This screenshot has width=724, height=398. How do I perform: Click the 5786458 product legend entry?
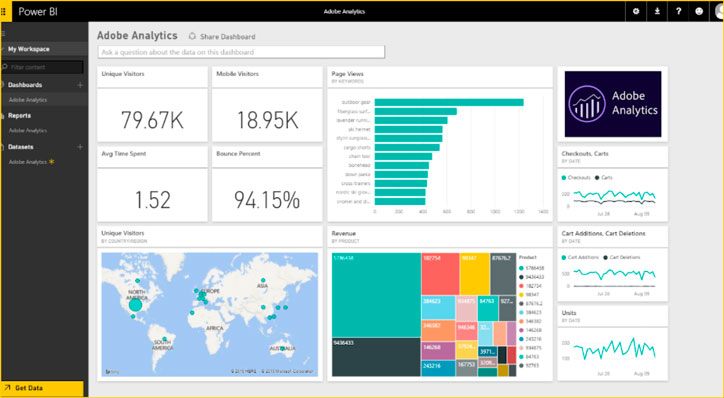pos(531,268)
